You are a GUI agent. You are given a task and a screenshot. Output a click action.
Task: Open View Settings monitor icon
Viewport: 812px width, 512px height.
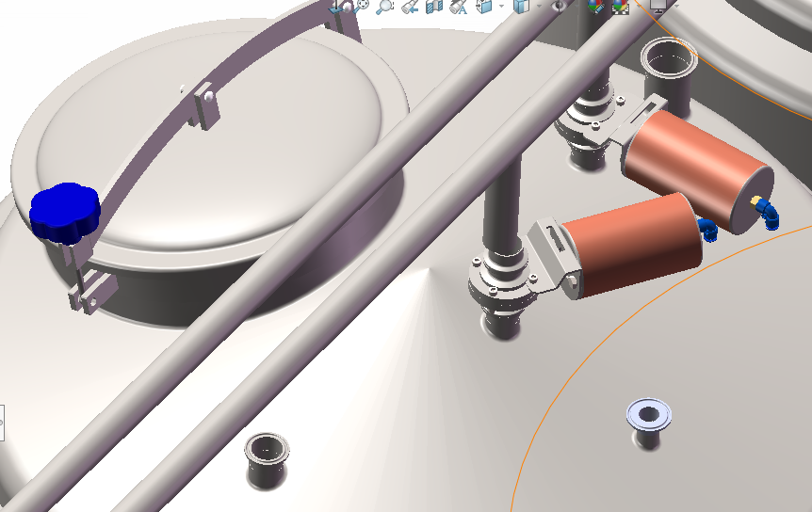coord(658,7)
